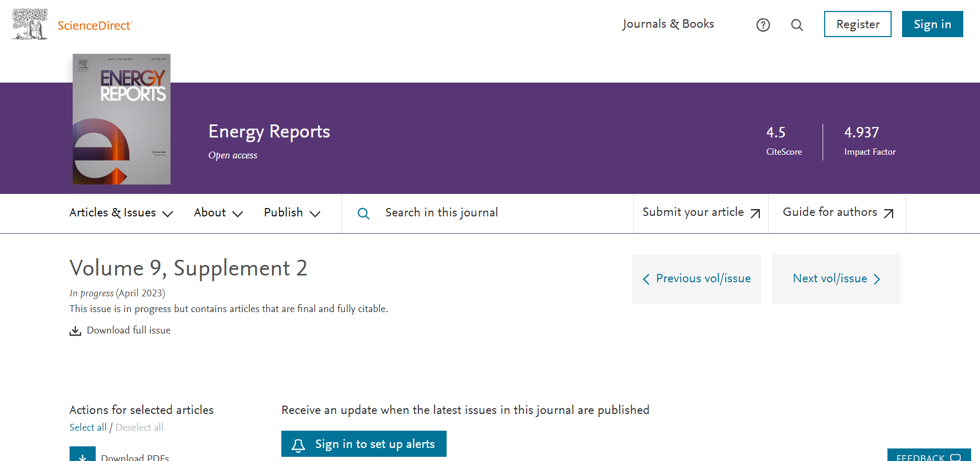This screenshot has height=461, width=980.
Task: Open the Energy Reports cover thumbnail
Action: (x=121, y=119)
